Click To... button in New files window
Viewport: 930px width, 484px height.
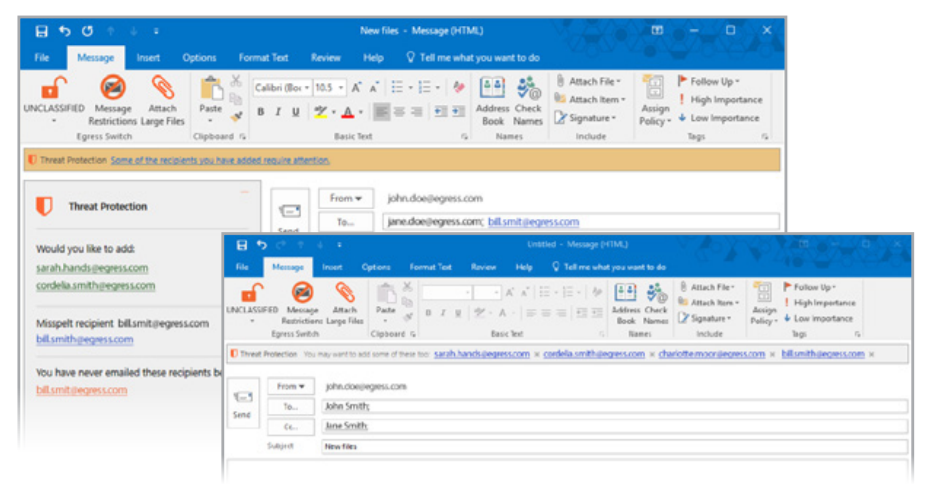(x=346, y=222)
